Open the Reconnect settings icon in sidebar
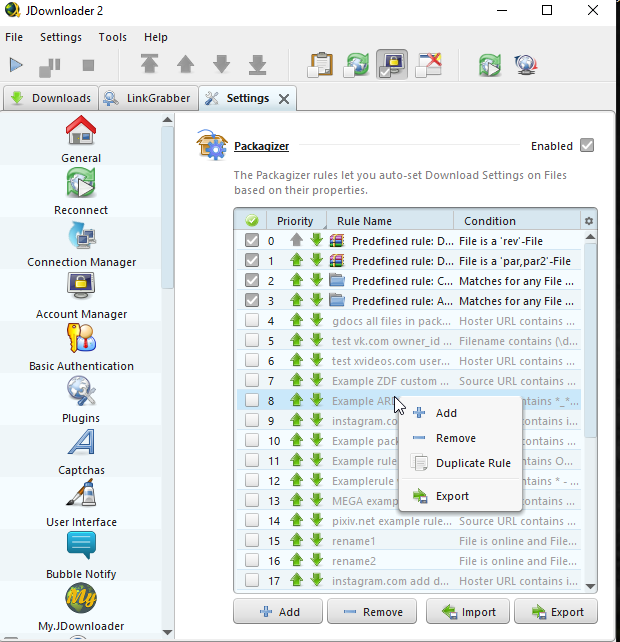This screenshot has height=642, width=620. click(81, 184)
